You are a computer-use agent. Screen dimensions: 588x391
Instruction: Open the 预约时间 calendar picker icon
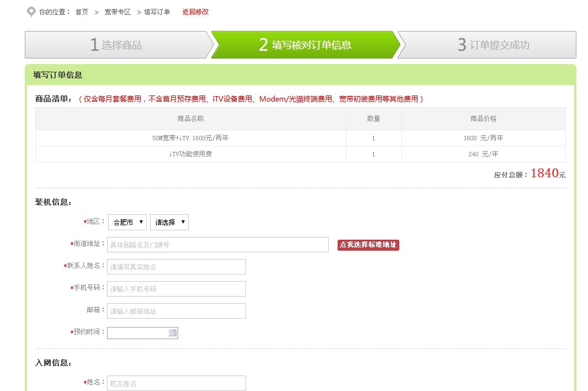tap(174, 332)
